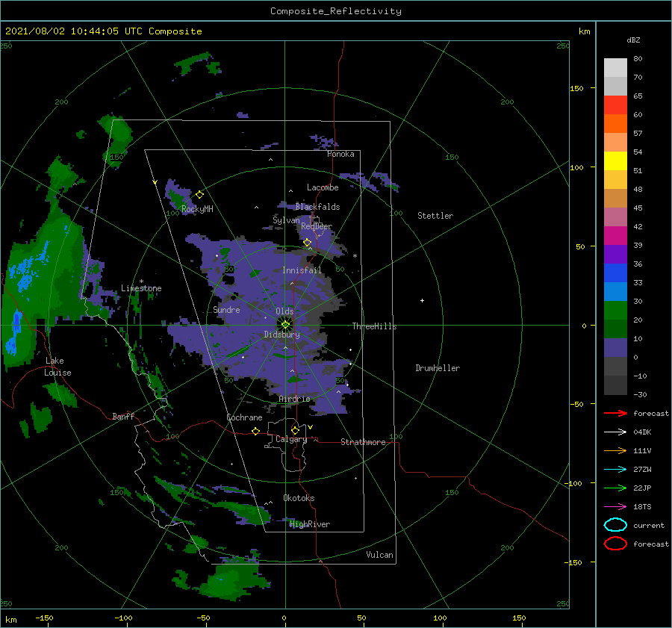Click the cyan current ellipse icon
Viewport: 672px width, 628px height.
tap(615, 525)
